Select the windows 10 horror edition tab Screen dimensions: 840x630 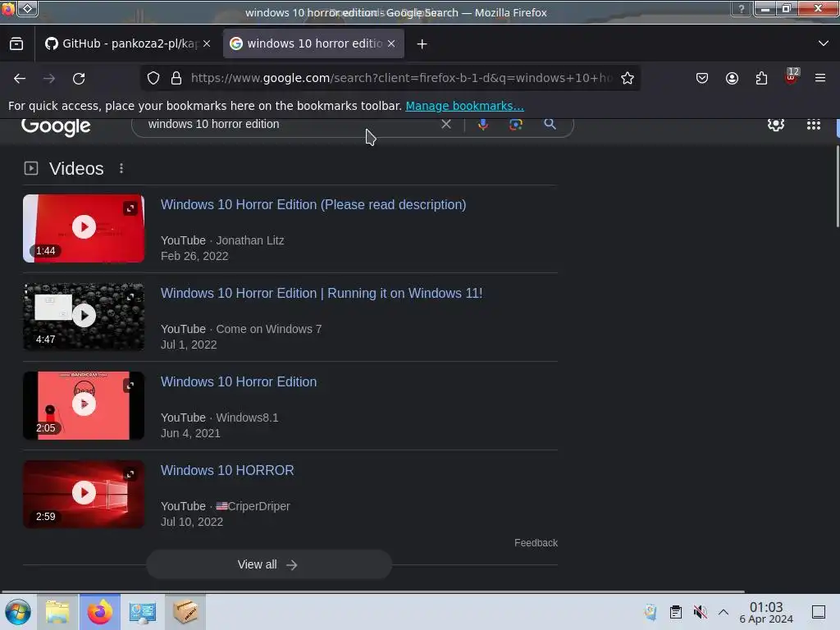point(313,43)
